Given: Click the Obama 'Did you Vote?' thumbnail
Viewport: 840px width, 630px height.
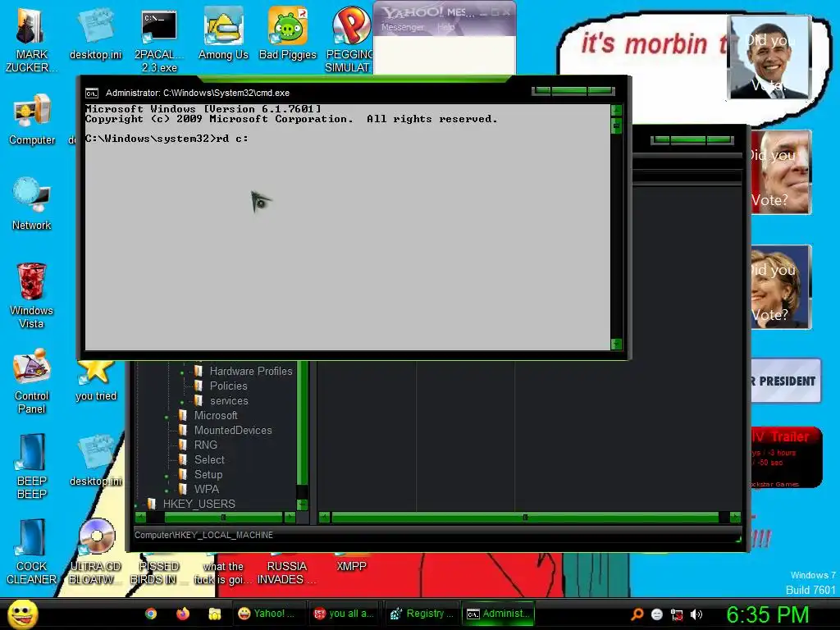Looking at the screenshot, I should pos(769,58).
